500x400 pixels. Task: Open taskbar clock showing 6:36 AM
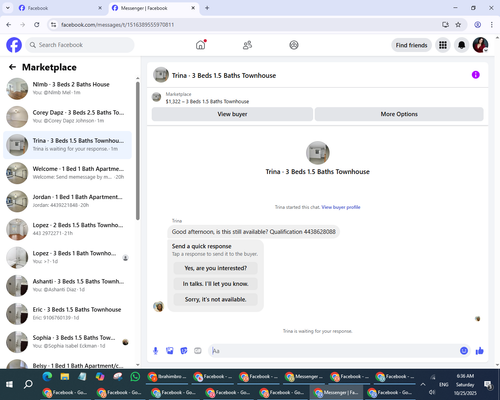[465, 384]
